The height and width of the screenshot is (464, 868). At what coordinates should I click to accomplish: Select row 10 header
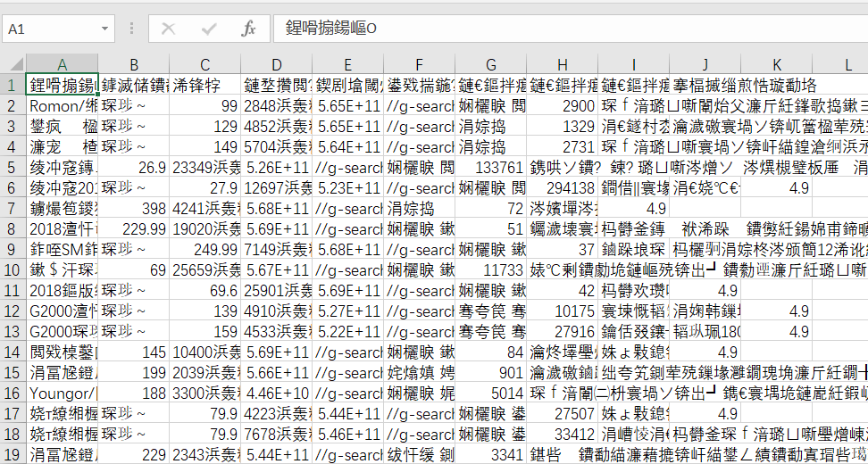(x=13, y=269)
